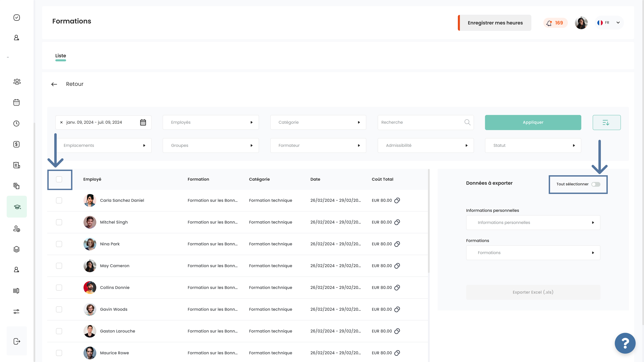Image resolution: width=644 pixels, height=362 pixels.
Task: Open the lower user star sidebar icon
Action: click(x=17, y=270)
